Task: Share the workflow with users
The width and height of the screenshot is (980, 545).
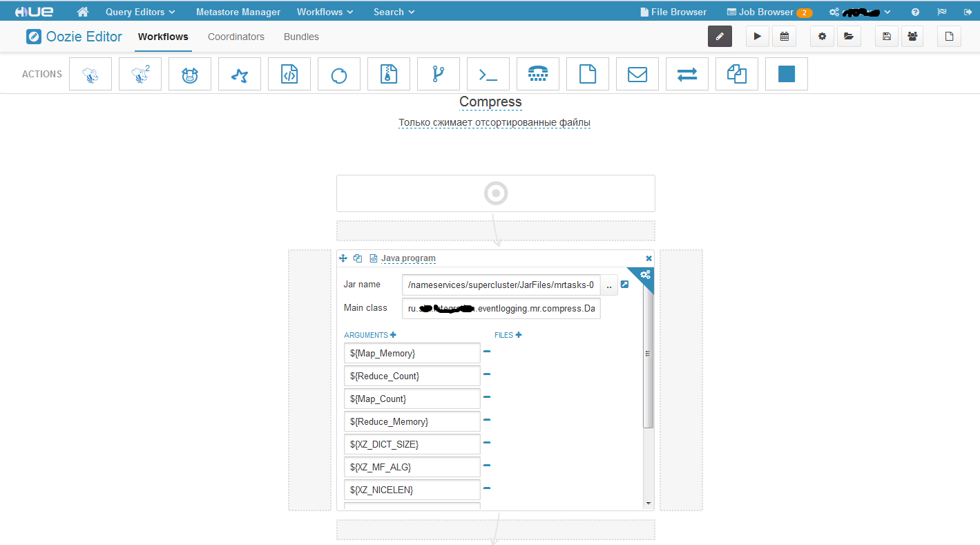Action: click(912, 37)
